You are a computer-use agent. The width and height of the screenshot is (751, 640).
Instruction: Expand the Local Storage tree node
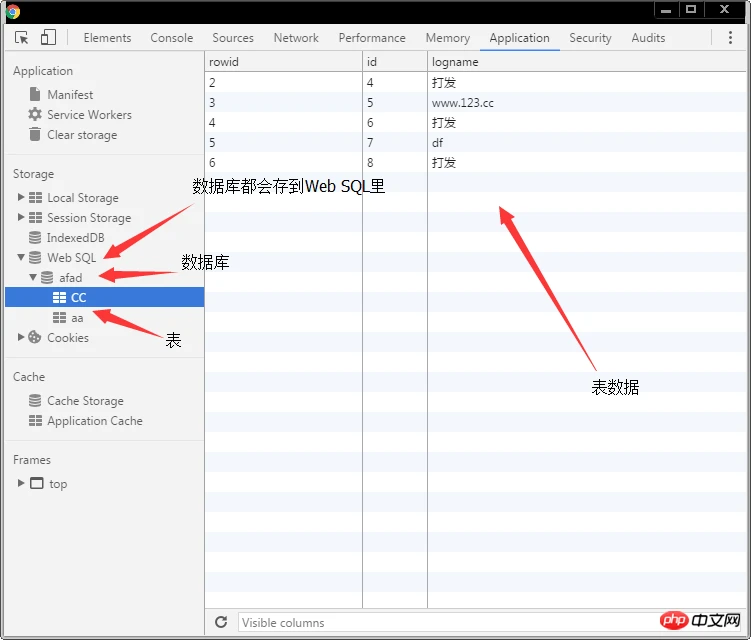(x=21, y=197)
